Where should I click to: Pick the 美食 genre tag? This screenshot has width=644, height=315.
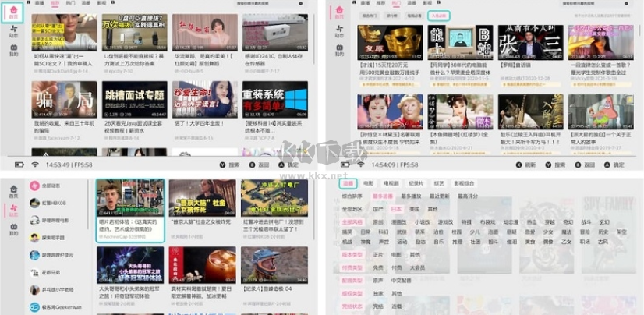pyautogui.click(x=531, y=242)
